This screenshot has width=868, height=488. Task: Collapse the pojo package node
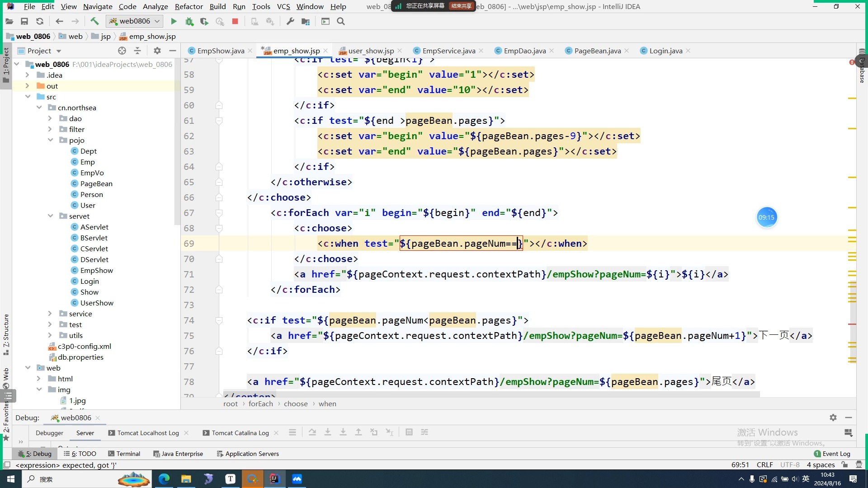(x=50, y=140)
